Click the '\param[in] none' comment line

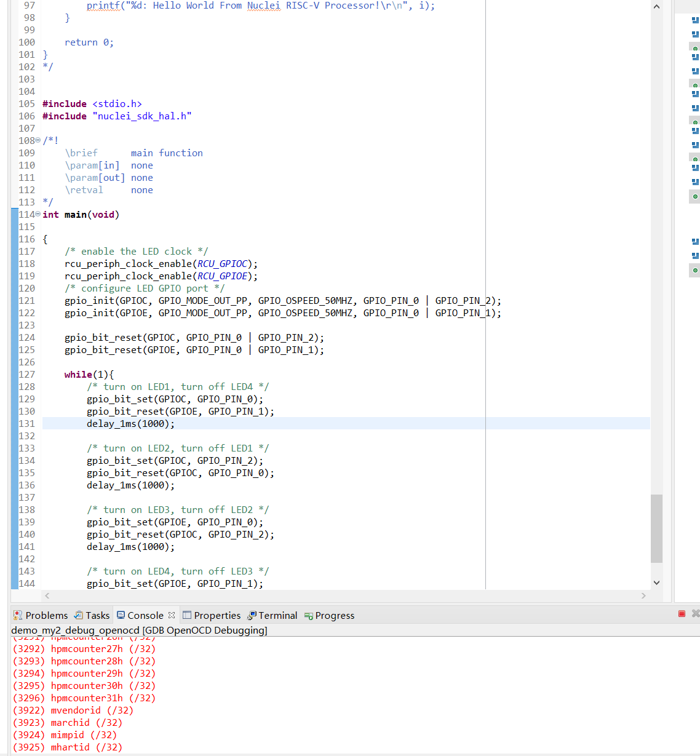tap(109, 165)
